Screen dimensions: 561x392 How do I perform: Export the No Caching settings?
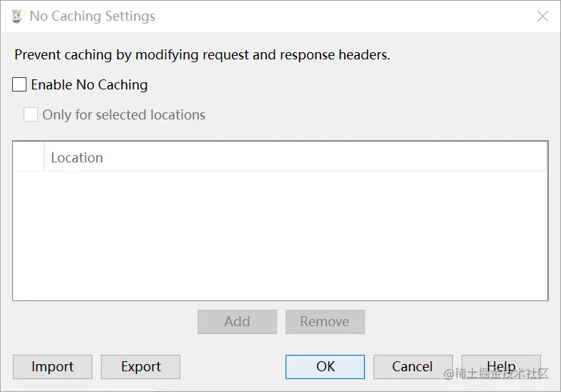140,366
